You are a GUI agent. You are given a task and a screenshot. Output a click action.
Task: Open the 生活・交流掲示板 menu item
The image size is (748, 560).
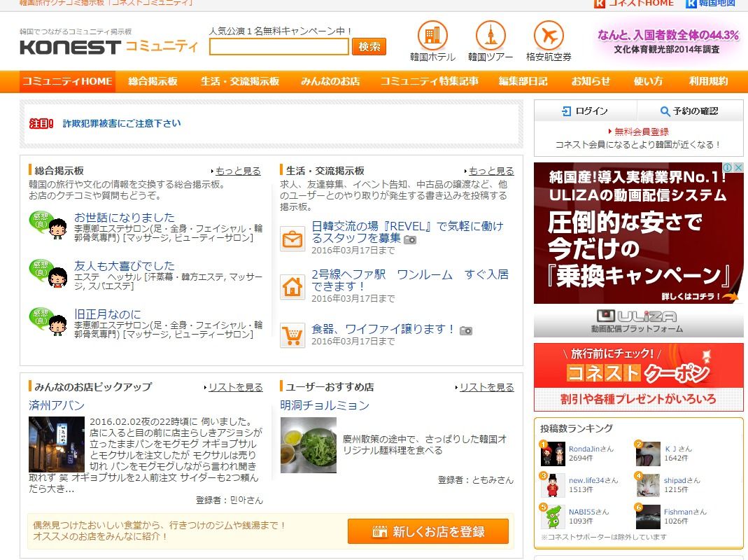pyautogui.click(x=240, y=81)
